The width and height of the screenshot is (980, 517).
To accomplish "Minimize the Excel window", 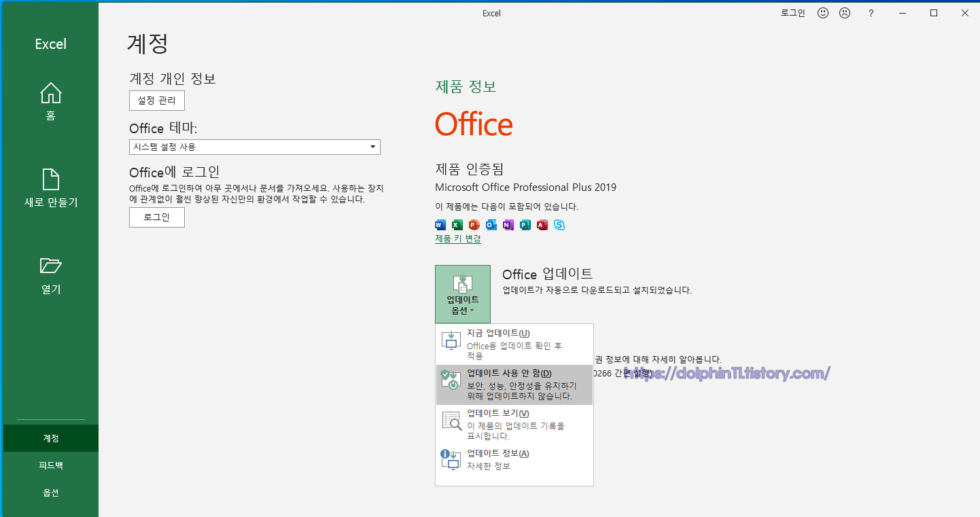I will coord(903,13).
